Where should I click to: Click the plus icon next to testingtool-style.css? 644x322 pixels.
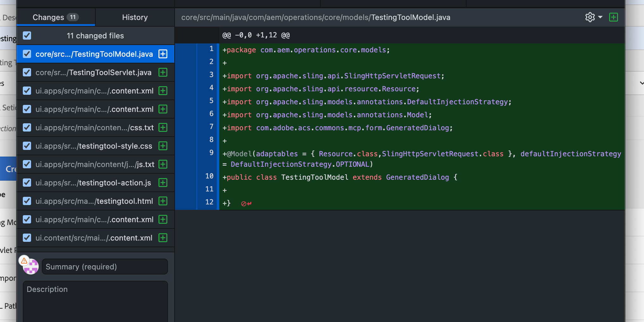pos(163,146)
